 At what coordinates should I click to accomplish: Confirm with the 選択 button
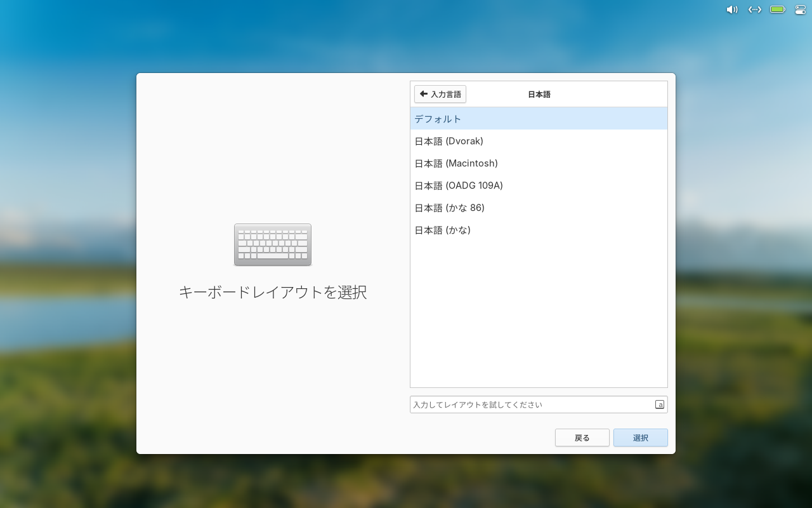pyautogui.click(x=641, y=438)
